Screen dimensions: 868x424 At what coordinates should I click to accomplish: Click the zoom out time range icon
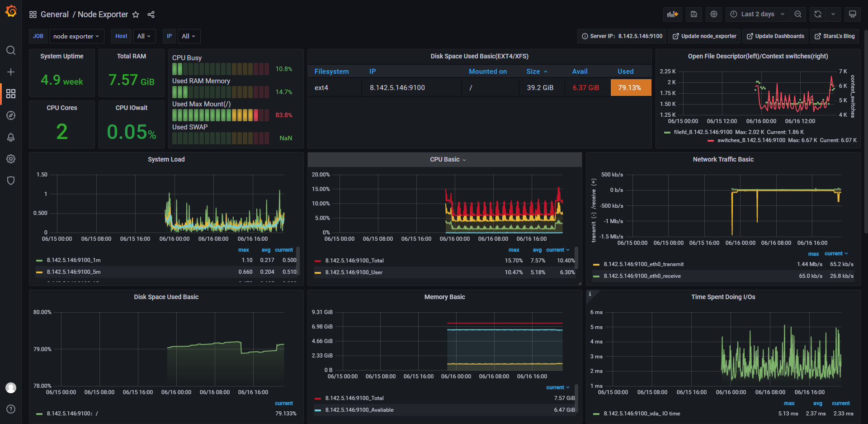click(x=798, y=14)
